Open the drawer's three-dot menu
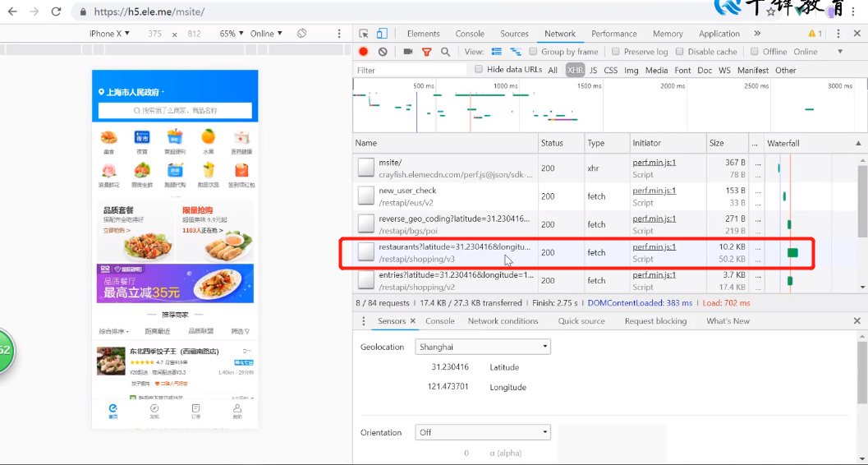 pos(363,321)
